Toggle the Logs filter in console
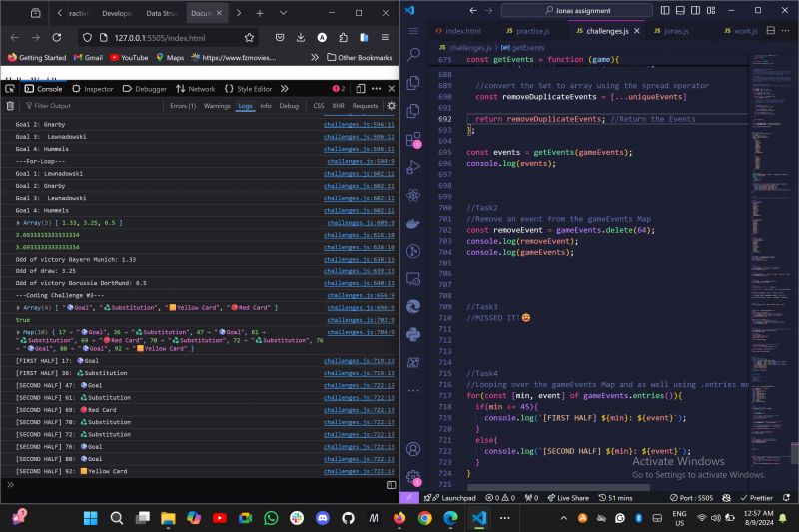 [245, 105]
